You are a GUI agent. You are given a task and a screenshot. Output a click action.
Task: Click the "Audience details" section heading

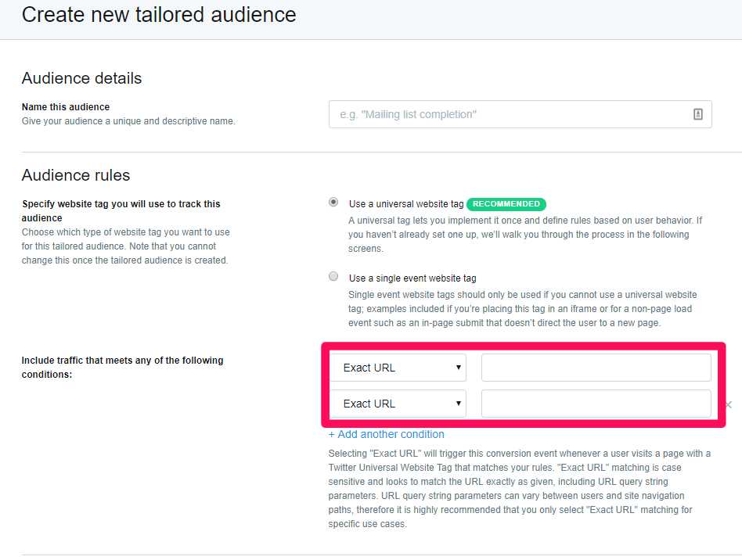coord(82,78)
